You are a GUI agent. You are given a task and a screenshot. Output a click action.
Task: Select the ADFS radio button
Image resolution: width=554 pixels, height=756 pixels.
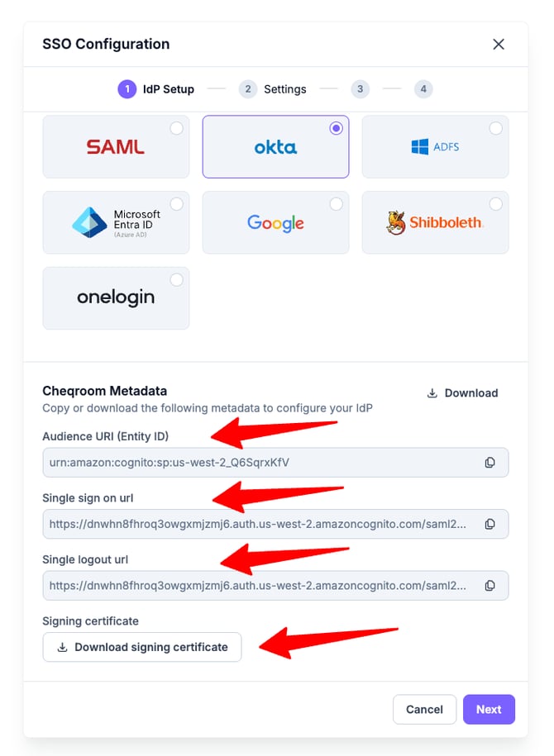[495, 128]
